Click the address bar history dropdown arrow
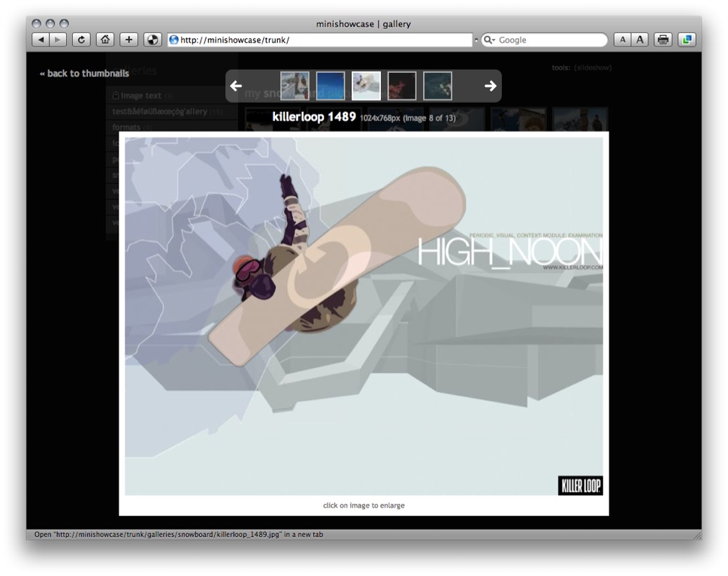 tap(476, 41)
